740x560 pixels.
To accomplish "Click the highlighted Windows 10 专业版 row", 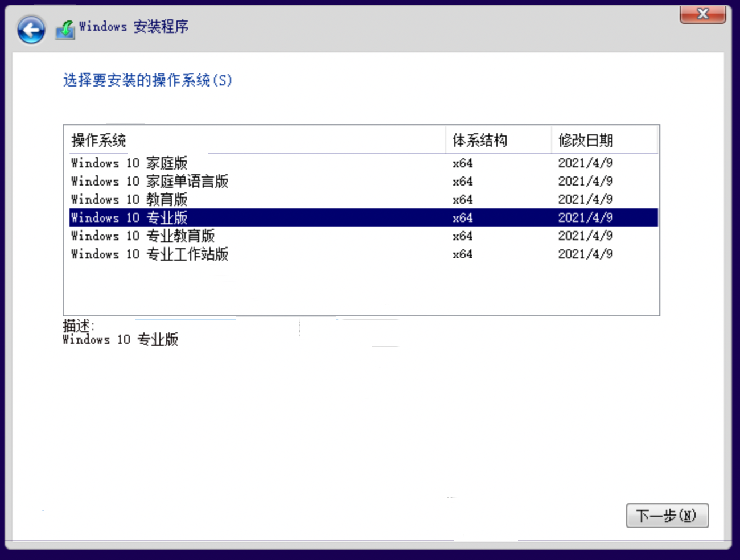I will tap(129, 218).
